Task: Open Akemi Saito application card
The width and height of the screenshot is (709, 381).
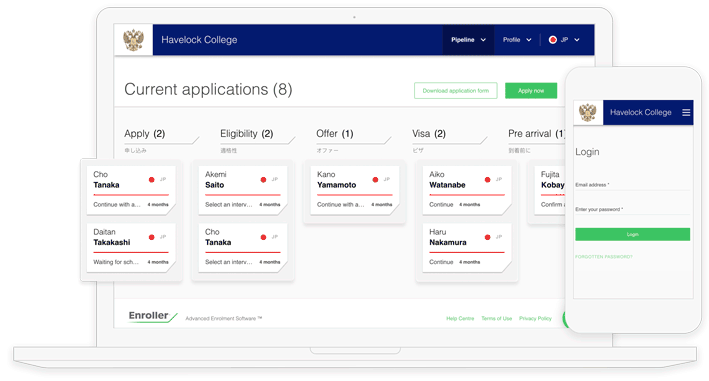Action: (243, 190)
